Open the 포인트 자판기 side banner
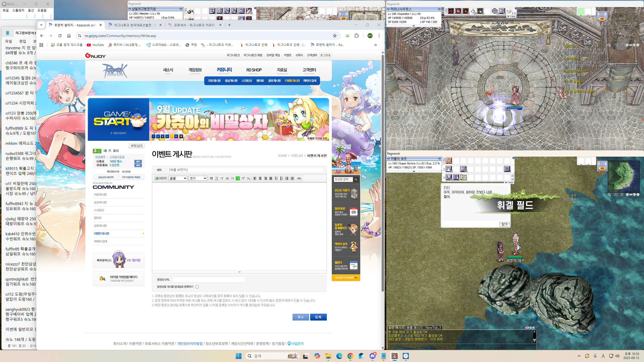 point(346,194)
